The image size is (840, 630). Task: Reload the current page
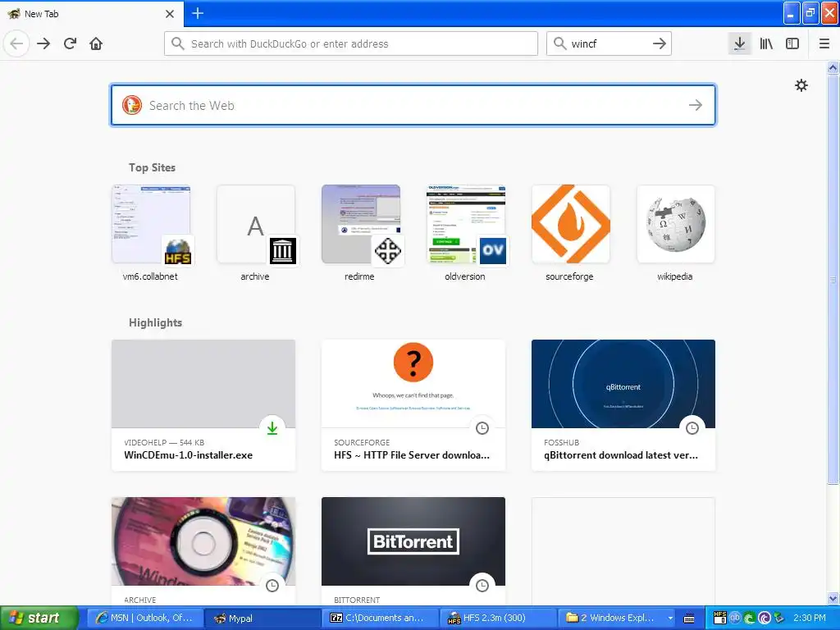click(x=70, y=43)
